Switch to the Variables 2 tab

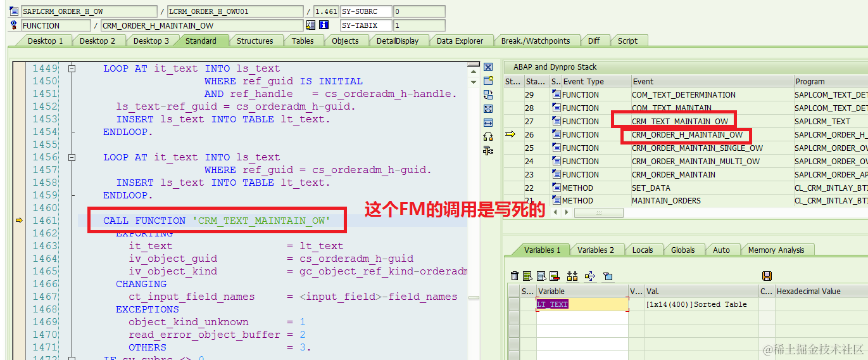596,250
